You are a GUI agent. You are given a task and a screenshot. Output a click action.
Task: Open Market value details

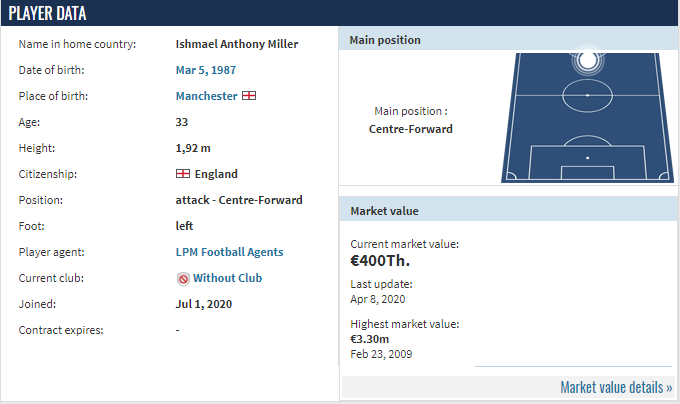click(616, 387)
